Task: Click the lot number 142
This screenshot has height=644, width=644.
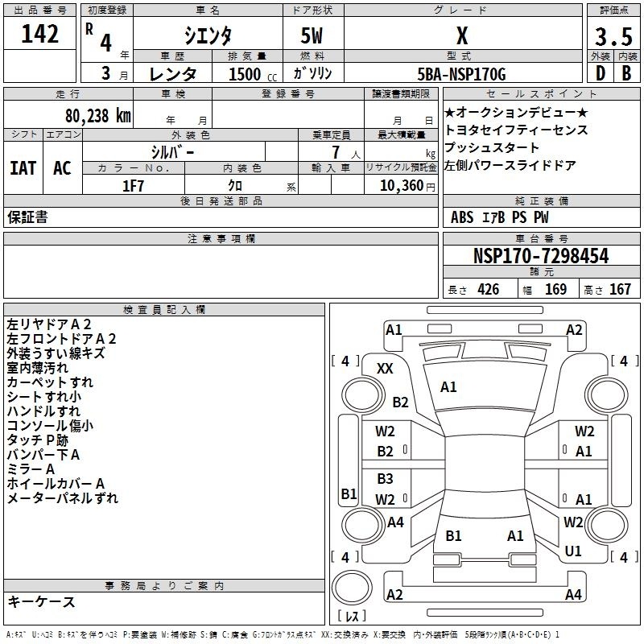Action: (39, 33)
